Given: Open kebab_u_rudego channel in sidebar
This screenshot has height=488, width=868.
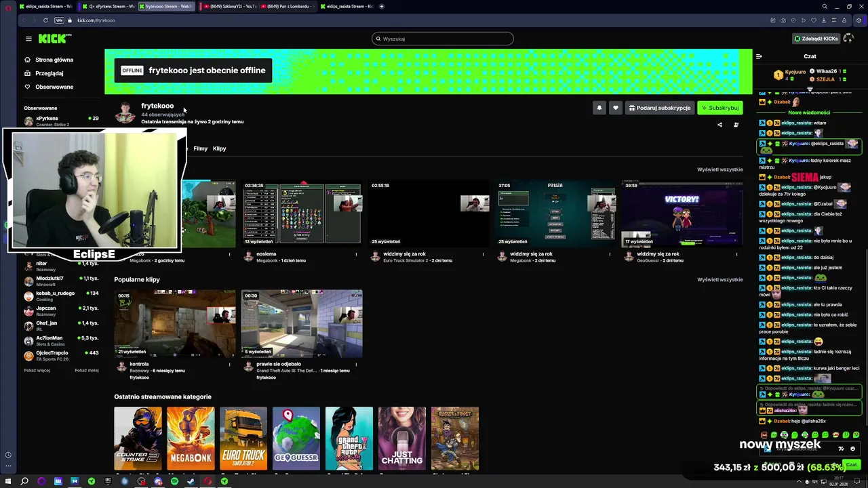Looking at the screenshot, I should point(61,296).
